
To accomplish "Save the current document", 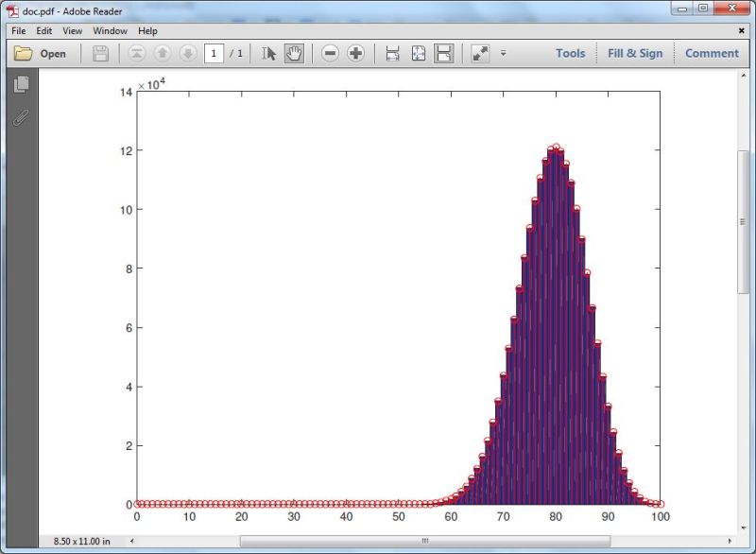I will (101, 53).
